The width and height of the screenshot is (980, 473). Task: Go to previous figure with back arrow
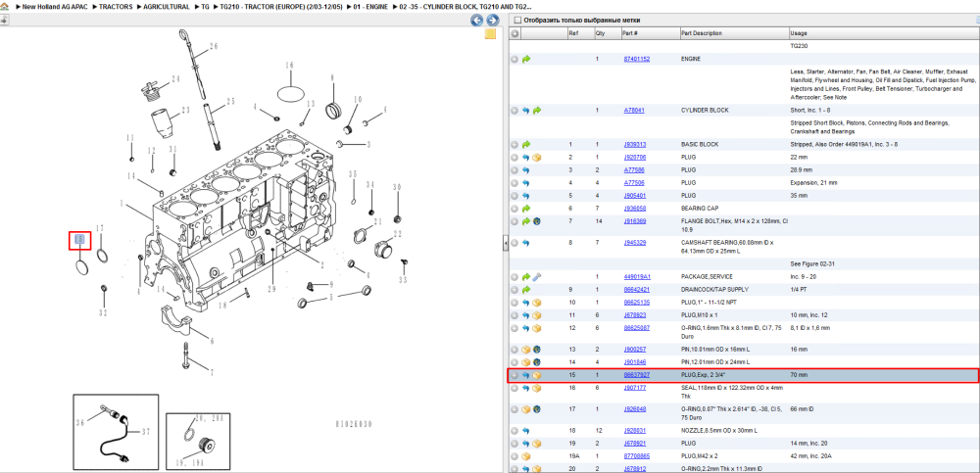click(477, 21)
